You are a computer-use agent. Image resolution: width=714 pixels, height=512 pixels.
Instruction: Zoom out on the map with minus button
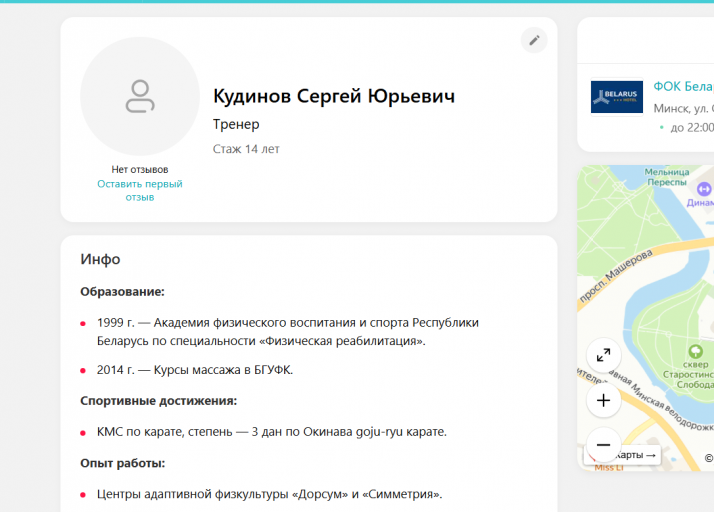[x=603, y=445]
